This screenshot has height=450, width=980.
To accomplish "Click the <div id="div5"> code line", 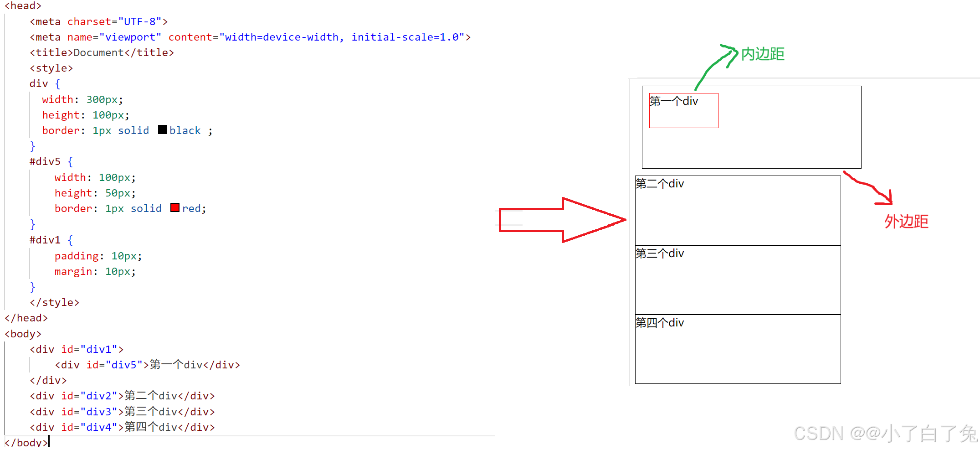I will coord(147,365).
